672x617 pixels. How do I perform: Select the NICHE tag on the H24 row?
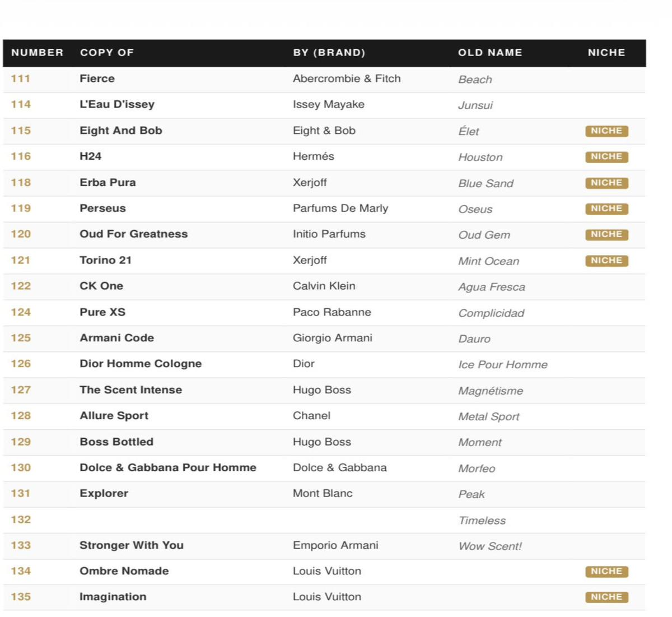tap(606, 157)
